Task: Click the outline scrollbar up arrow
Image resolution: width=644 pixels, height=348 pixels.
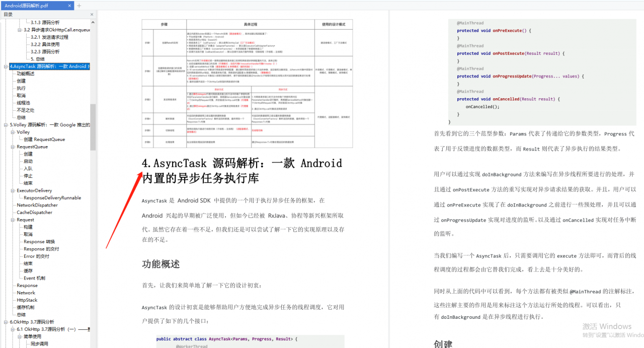Action: [x=93, y=23]
